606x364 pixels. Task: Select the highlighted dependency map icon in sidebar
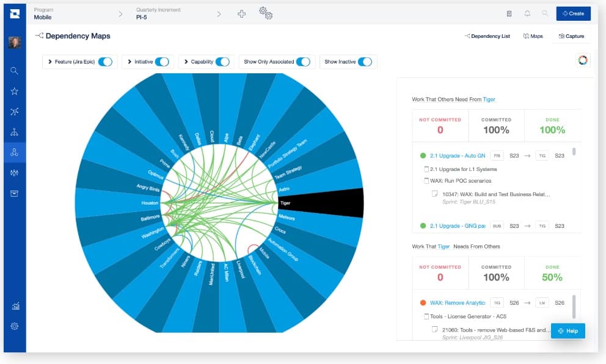(x=14, y=153)
